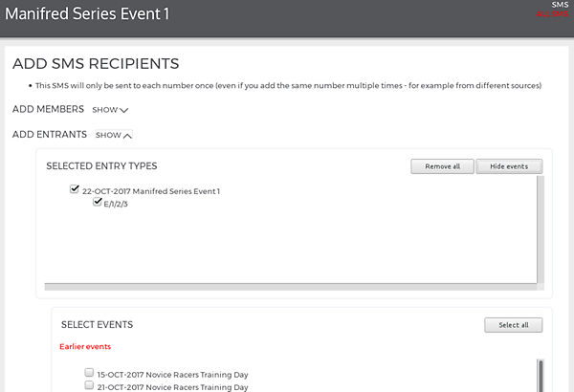Open the Earlier events link

tap(85, 347)
